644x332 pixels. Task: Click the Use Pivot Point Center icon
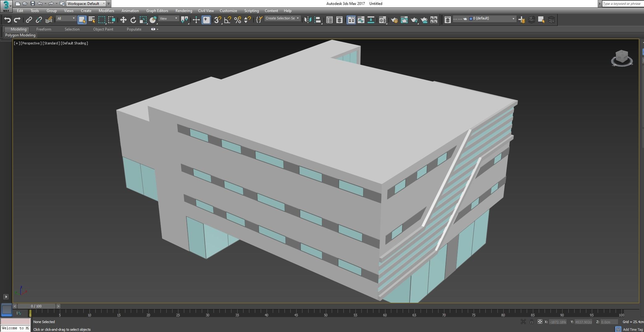click(x=185, y=20)
